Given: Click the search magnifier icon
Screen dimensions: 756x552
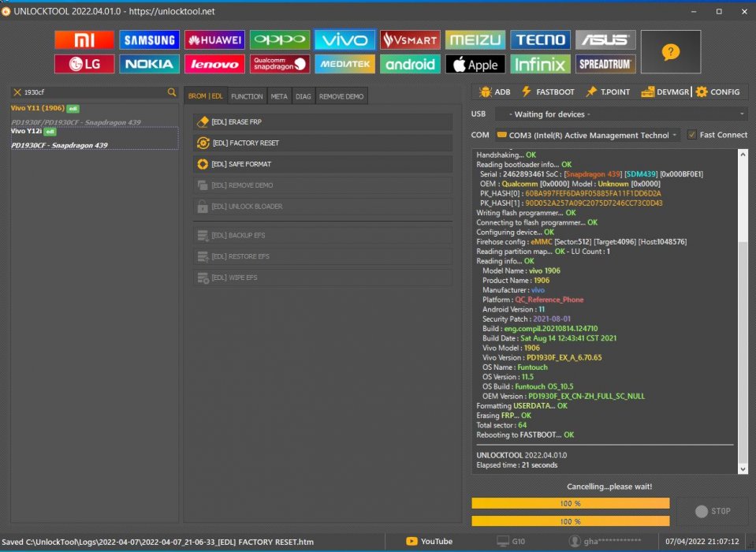Looking at the screenshot, I should 172,92.
